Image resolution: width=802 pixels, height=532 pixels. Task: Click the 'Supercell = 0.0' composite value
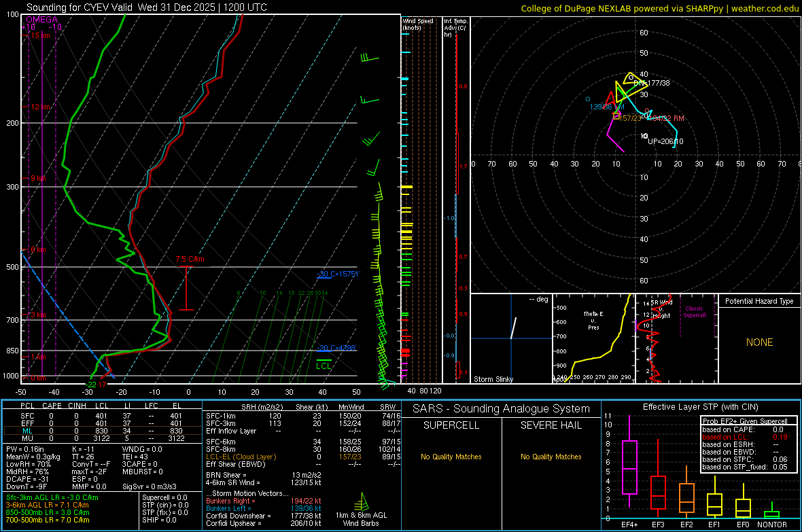[164, 497]
